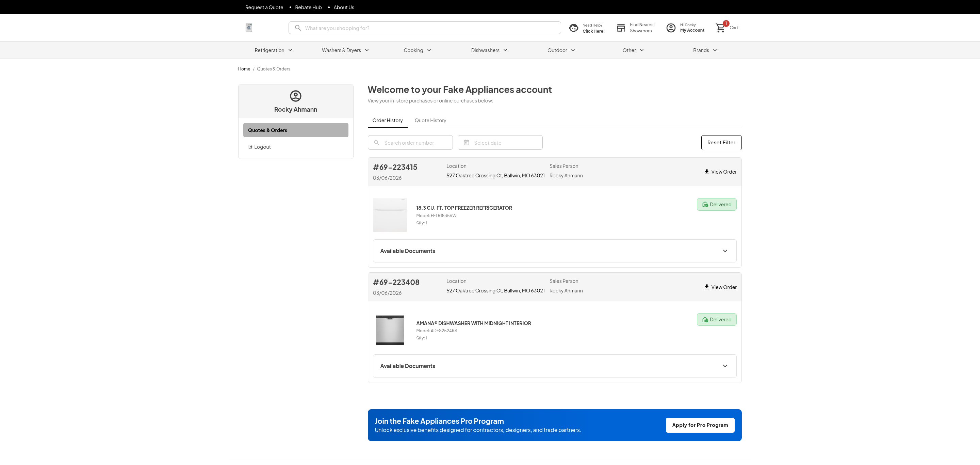Click the site logo icon
This screenshot has width=980, height=465.
click(x=249, y=27)
